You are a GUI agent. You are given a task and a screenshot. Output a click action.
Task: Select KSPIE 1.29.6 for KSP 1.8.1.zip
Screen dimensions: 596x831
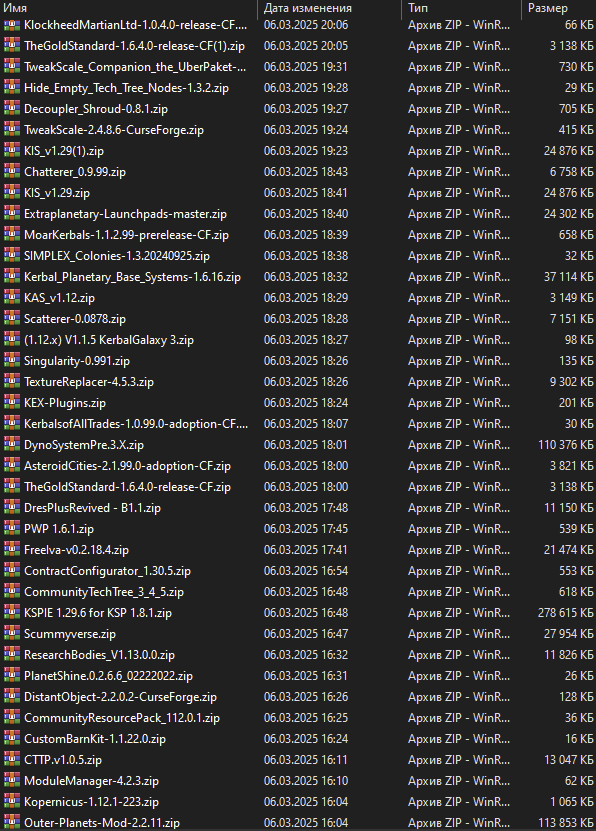click(97, 613)
